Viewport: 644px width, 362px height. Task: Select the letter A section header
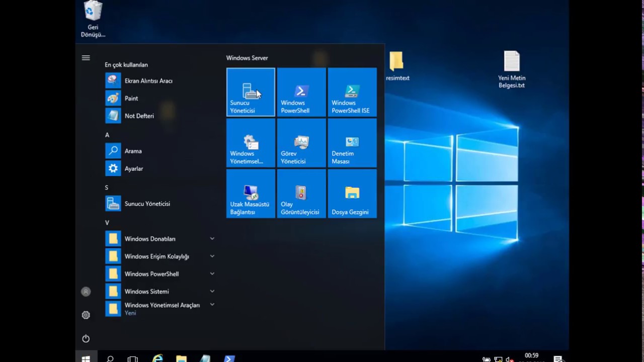pos(107,135)
